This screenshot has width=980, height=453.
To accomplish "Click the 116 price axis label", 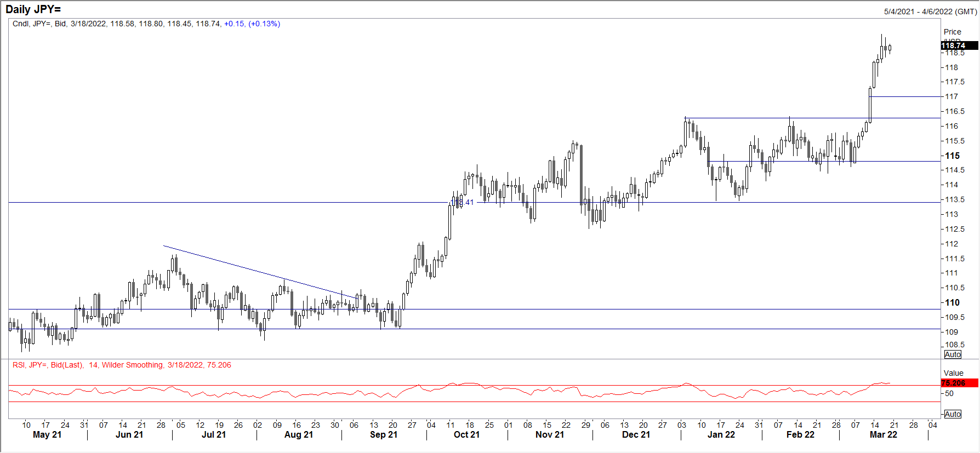I will pyautogui.click(x=951, y=126).
